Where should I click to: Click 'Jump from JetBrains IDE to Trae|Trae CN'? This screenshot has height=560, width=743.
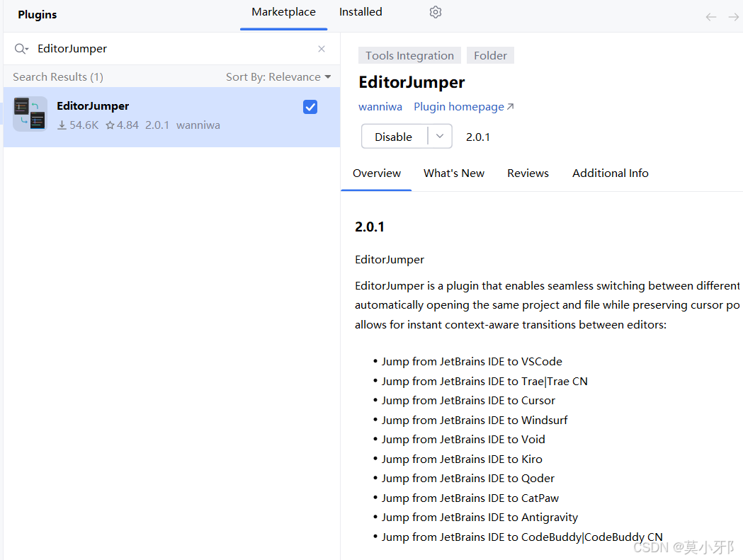484,382
